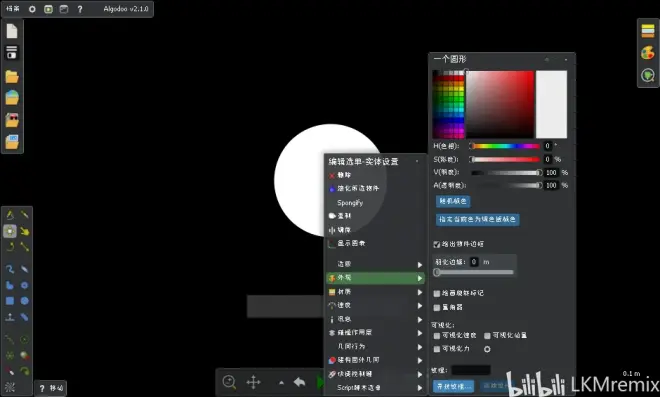Image resolution: width=660 pixels, height=397 pixels.
Task: Expand the Velocities (速度) submenu
Action: 375,305
